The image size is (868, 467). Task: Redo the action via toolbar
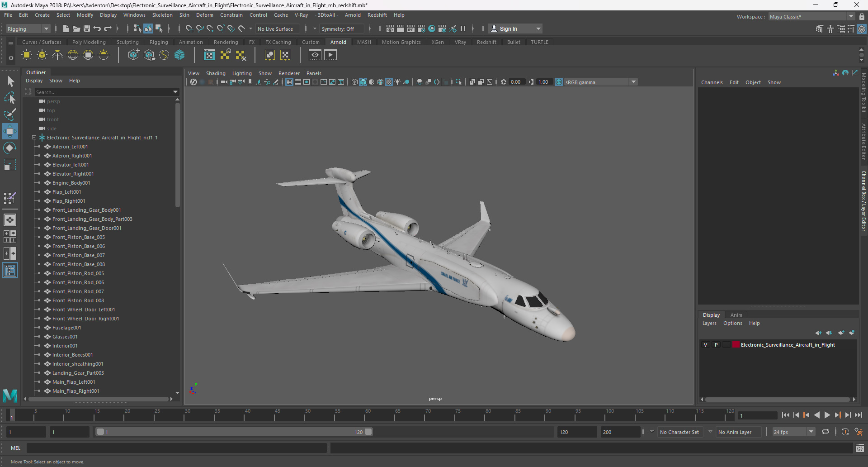(x=108, y=29)
